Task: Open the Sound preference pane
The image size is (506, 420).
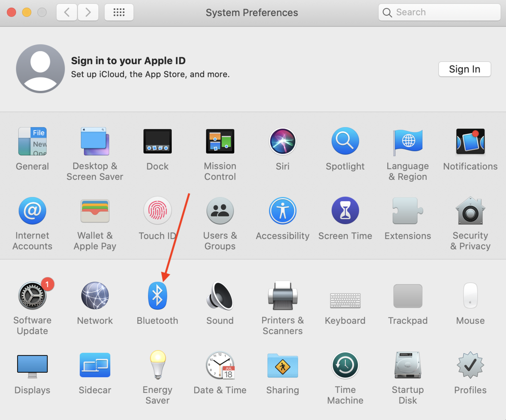Action: coord(220,296)
